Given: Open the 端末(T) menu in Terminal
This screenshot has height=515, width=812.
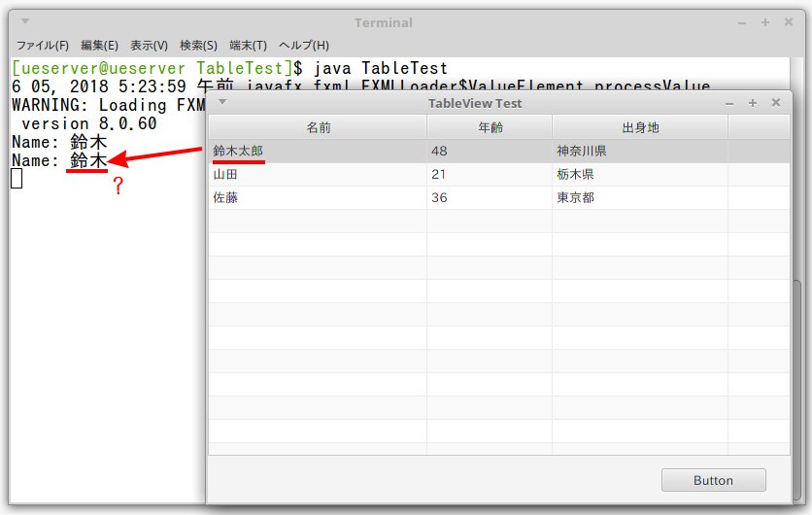Looking at the screenshot, I should tap(248, 46).
